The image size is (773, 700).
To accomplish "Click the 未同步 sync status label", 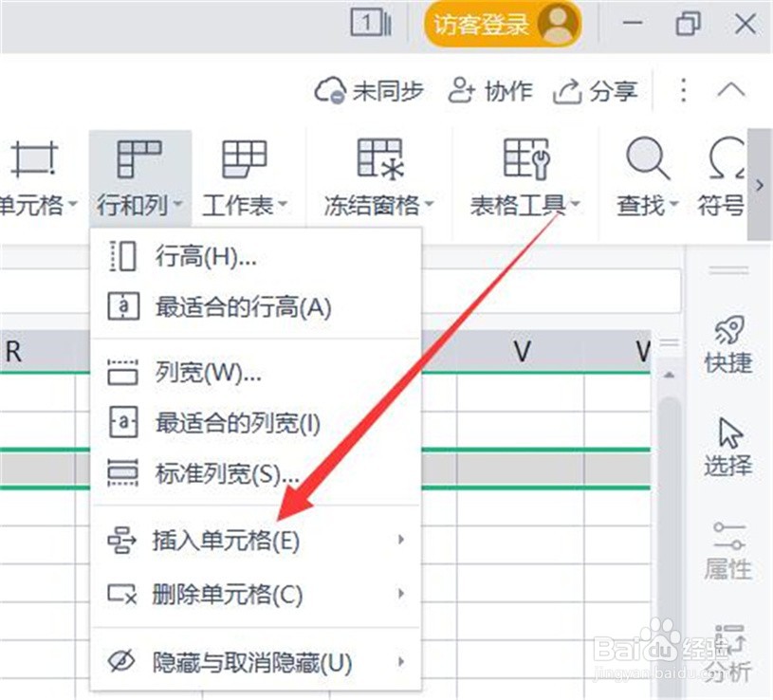I will click(x=388, y=91).
